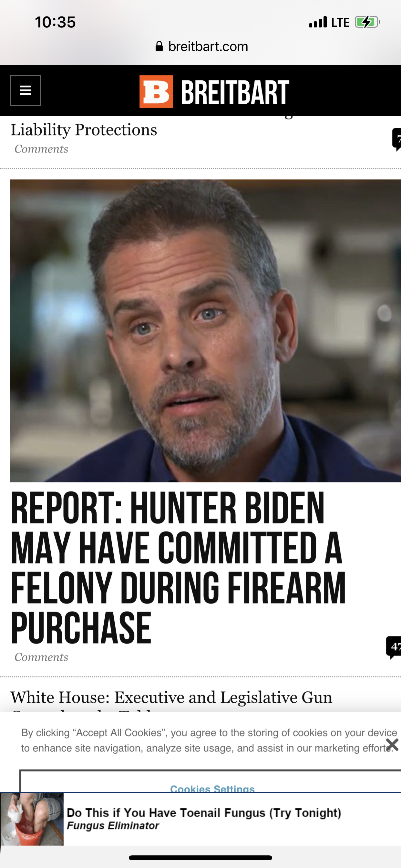Screen dimensions: 401x868
Task: Open Comments under Hunter Biden headline
Action: 41,657
